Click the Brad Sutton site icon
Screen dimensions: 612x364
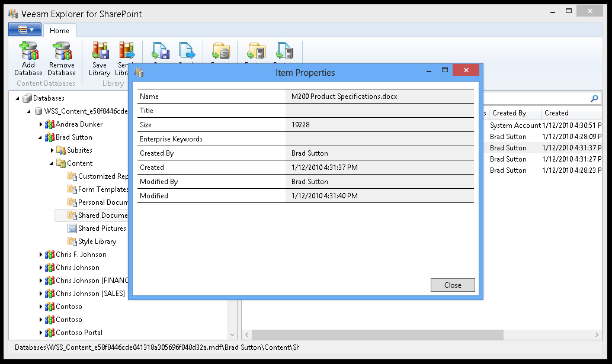coord(50,137)
